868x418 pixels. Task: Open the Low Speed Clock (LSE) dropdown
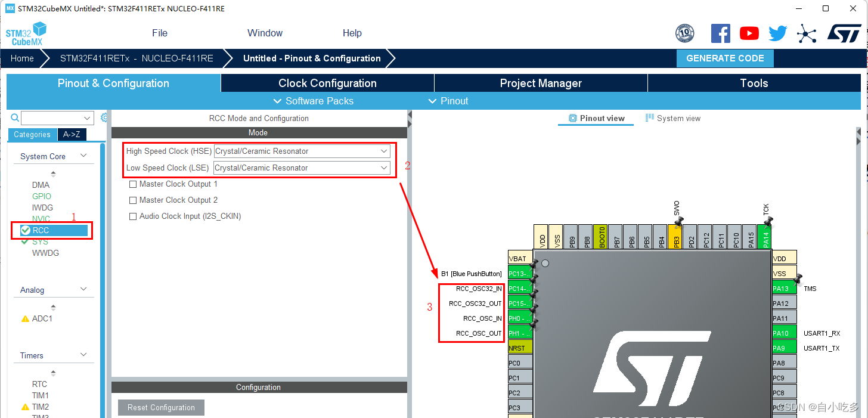[x=302, y=168]
